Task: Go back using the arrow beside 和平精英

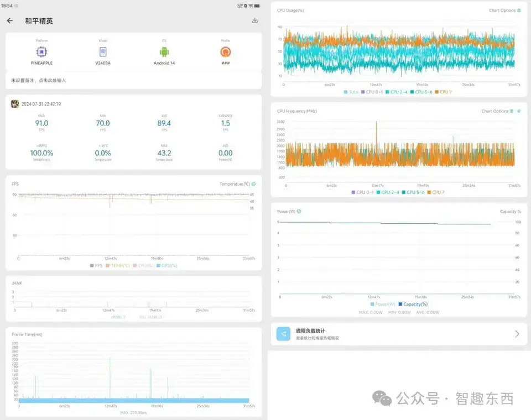Action: click(10, 21)
